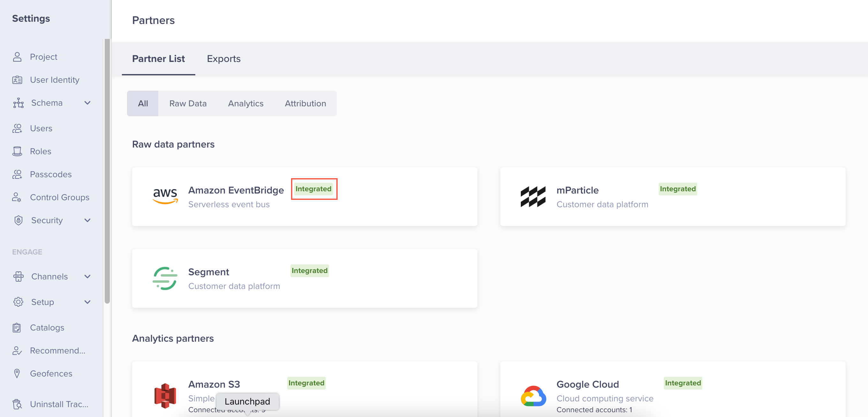
Task: Select the Analytics filter tab
Action: [246, 103]
